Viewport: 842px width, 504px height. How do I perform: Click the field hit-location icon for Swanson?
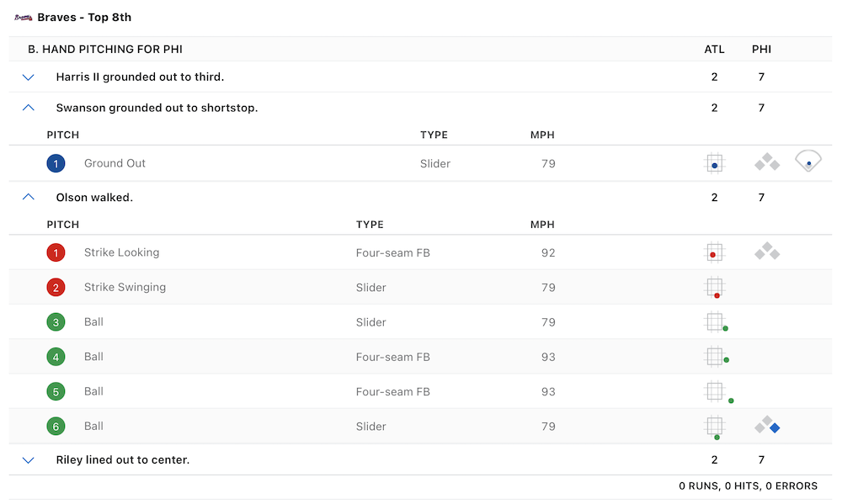pyautogui.click(x=808, y=162)
